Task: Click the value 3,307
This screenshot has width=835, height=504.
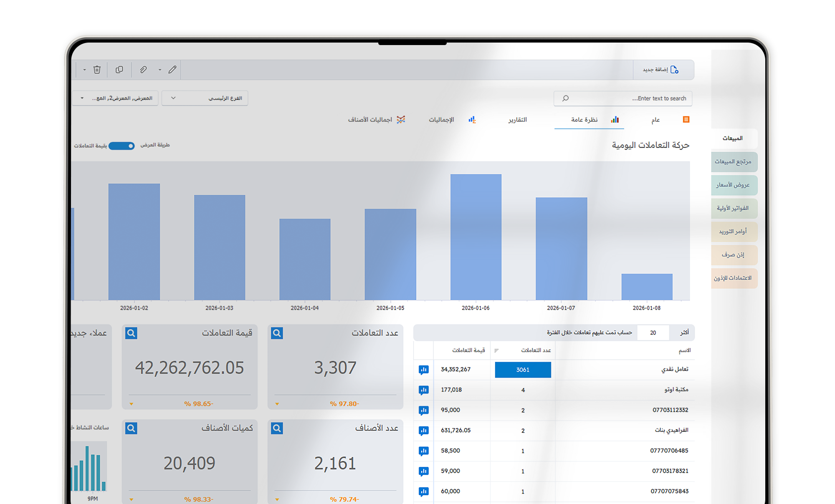Action: pyautogui.click(x=335, y=368)
